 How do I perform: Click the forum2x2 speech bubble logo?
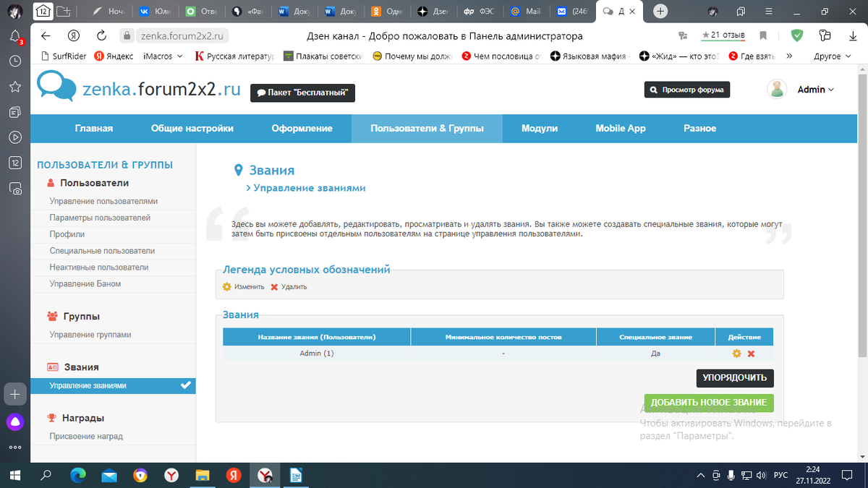click(x=56, y=85)
